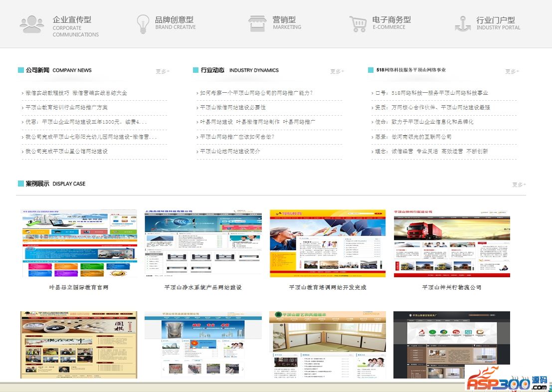Open the 叶县昂立国际教育官网 case thumbnail
This screenshot has height=392, width=552.
pos(79,243)
